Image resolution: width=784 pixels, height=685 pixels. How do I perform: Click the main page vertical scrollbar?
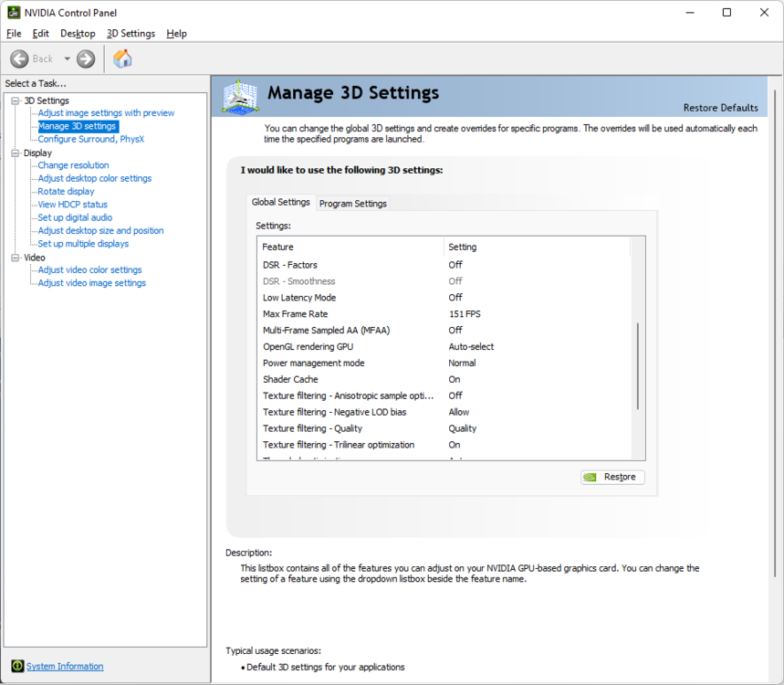(775, 332)
